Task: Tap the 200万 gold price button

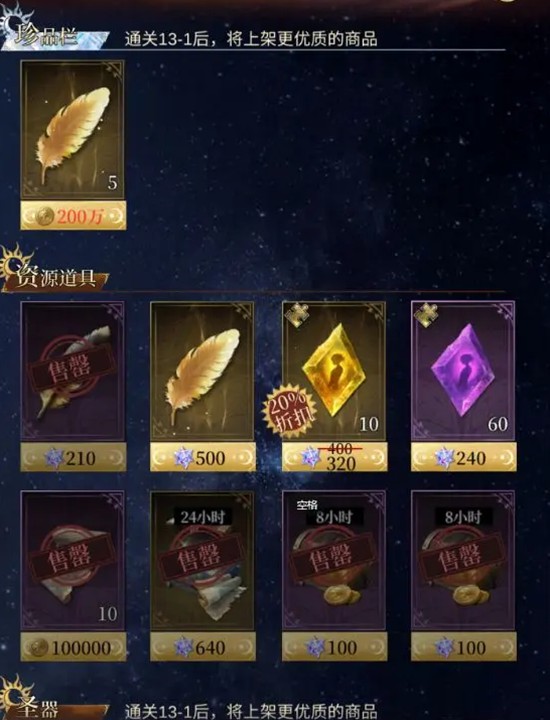Action: click(73, 215)
